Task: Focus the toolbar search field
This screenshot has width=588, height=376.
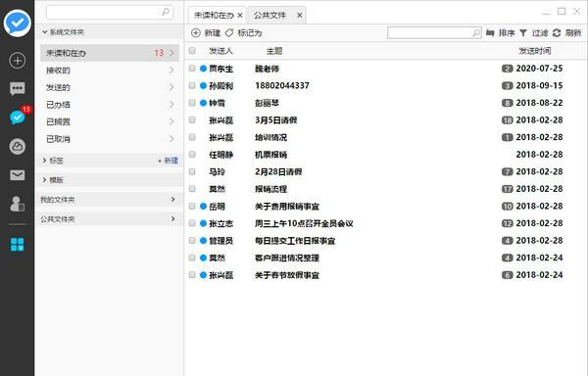Action: (x=434, y=33)
